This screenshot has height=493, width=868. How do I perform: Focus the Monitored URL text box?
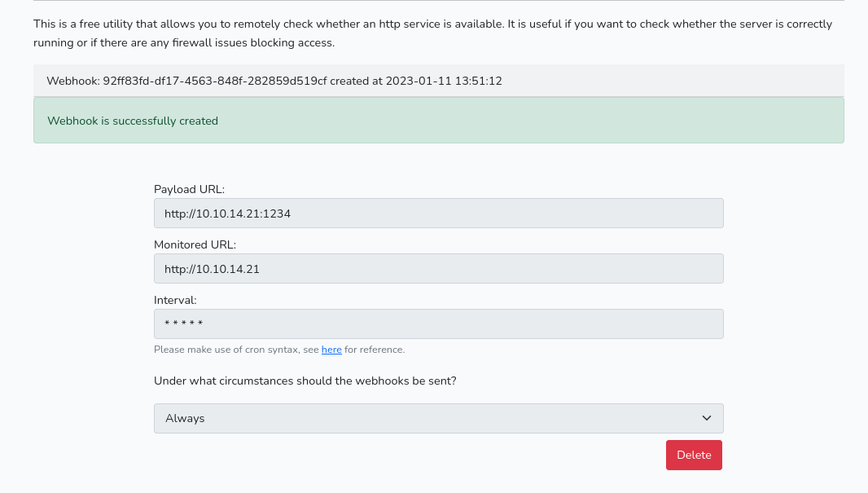(438, 269)
